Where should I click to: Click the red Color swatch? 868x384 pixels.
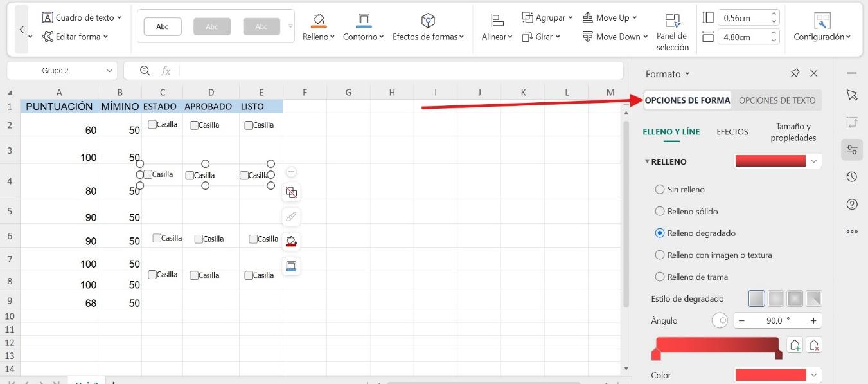[x=770, y=374]
